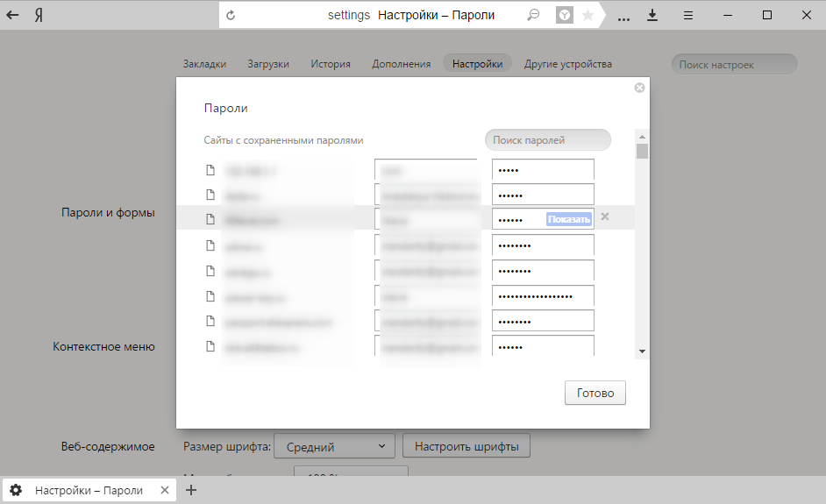Bookmark the page with the star icon

pyautogui.click(x=587, y=15)
